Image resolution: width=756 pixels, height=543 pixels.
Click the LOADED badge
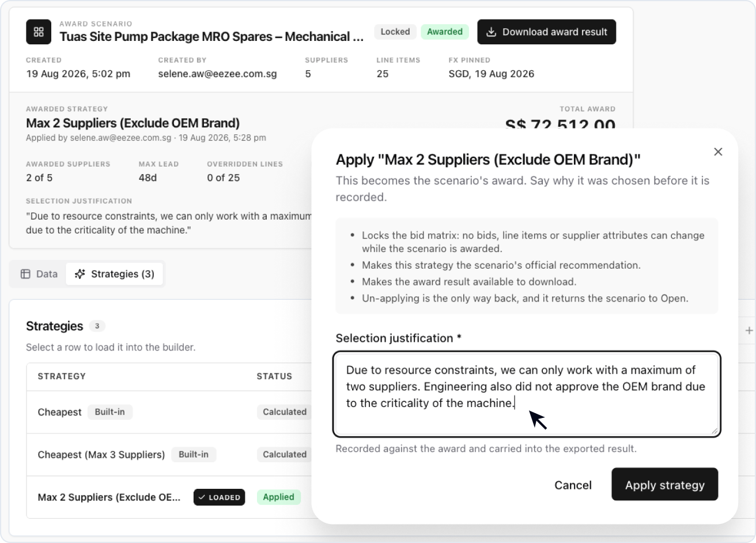[x=219, y=497]
